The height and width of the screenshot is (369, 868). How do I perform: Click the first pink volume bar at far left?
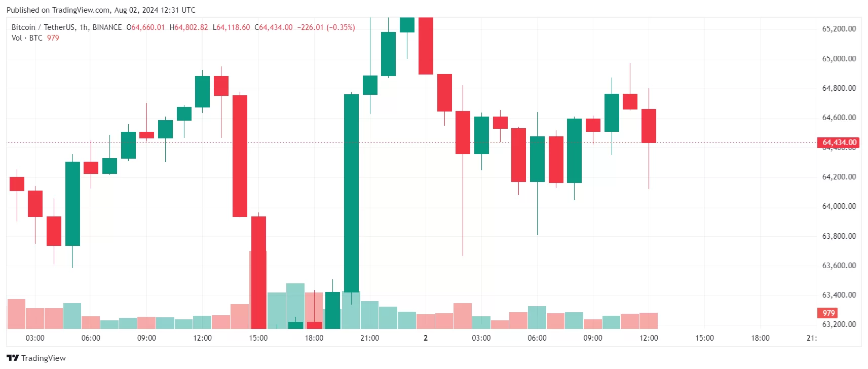(x=16, y=314)
